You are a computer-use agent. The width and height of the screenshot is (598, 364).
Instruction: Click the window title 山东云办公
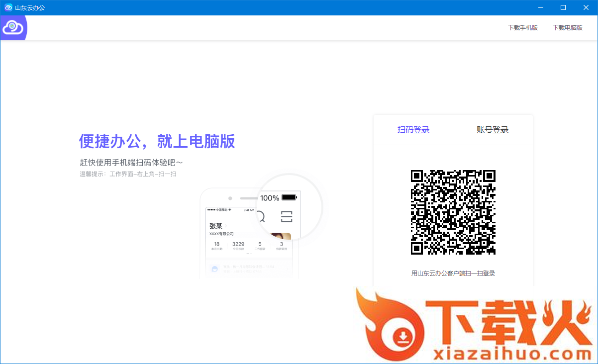point(30,7)
